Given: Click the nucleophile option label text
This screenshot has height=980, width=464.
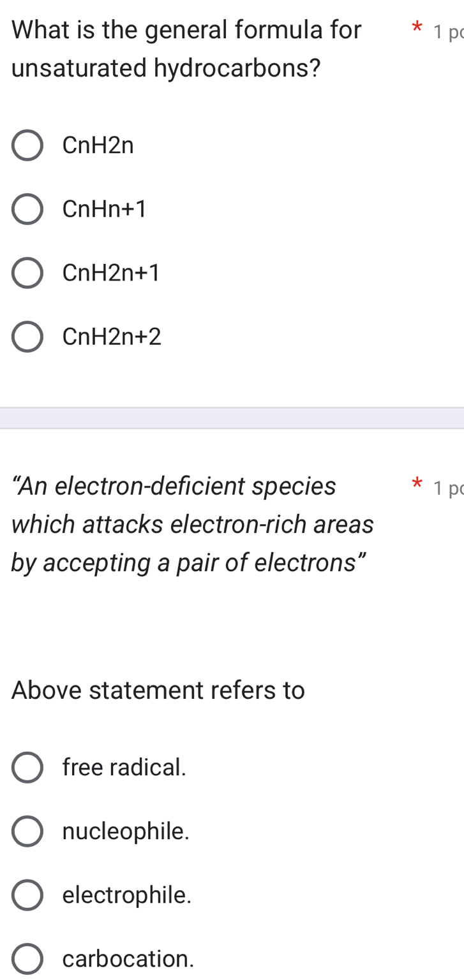Looking at the screenshot, I should [x=125, y=831].
